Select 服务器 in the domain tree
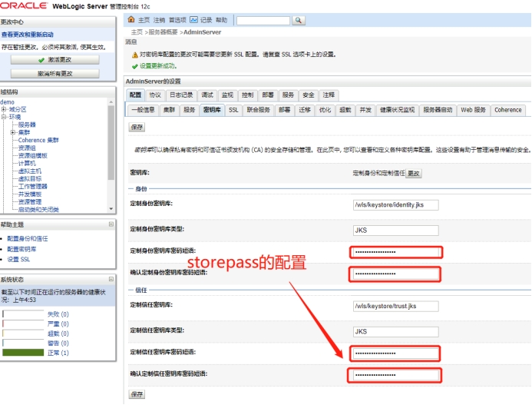Screen dimensions: 532x405 point(27,124)
